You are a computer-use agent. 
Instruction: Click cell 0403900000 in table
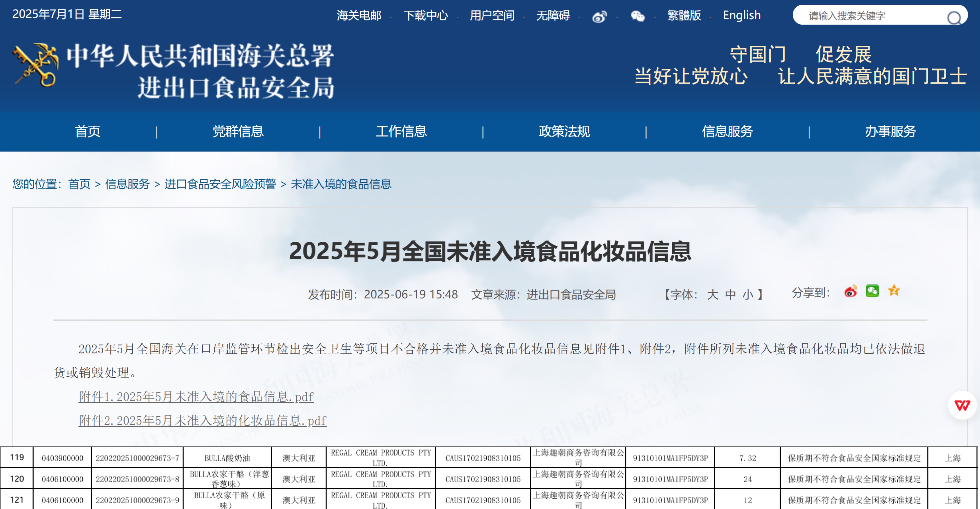62,458
